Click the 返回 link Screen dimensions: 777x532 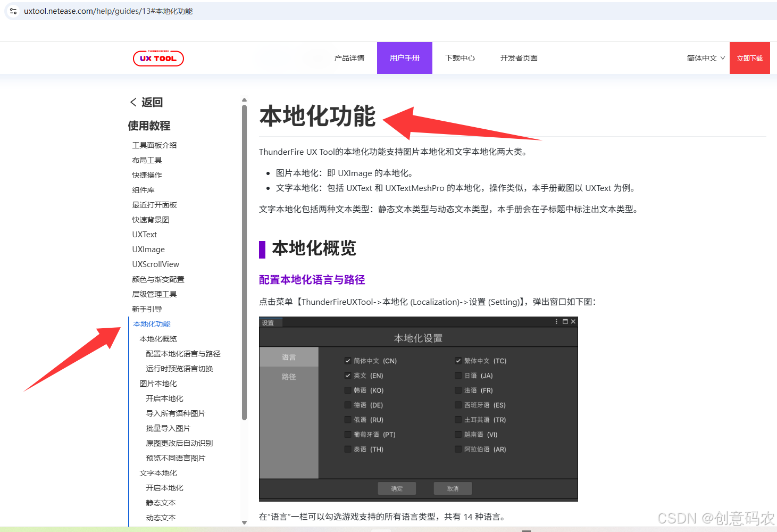[152, 102]
